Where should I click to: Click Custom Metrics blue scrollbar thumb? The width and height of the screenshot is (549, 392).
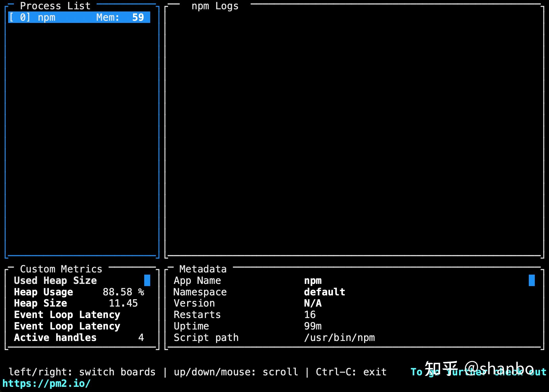(147, 280)
